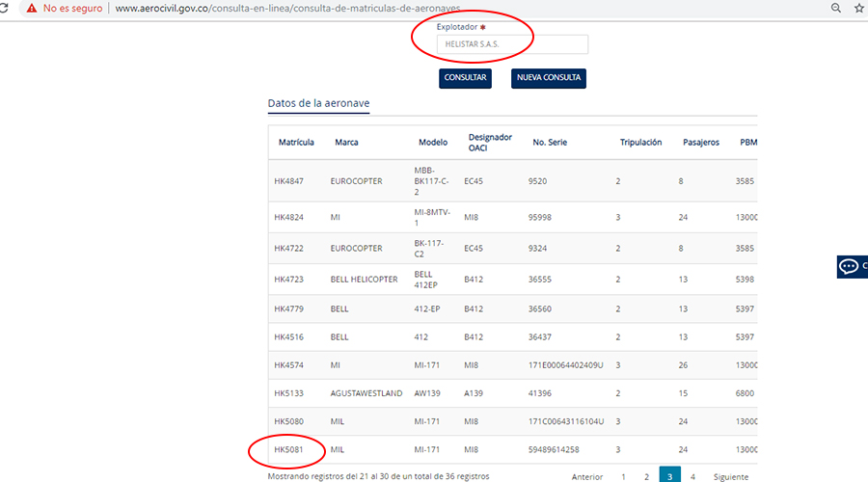868x482 pixels.
Task: Click serial number 95998
Action: [540, 218]
